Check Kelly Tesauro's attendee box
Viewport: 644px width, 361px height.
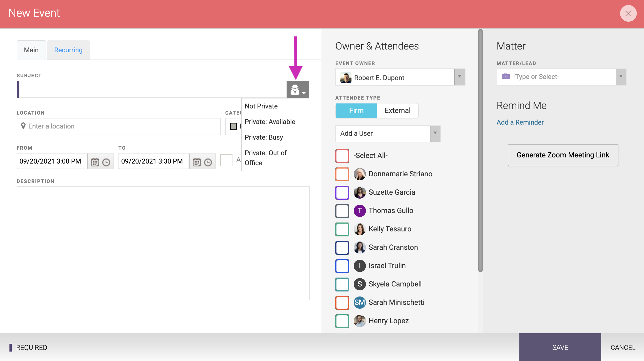[x=342, y=229]
